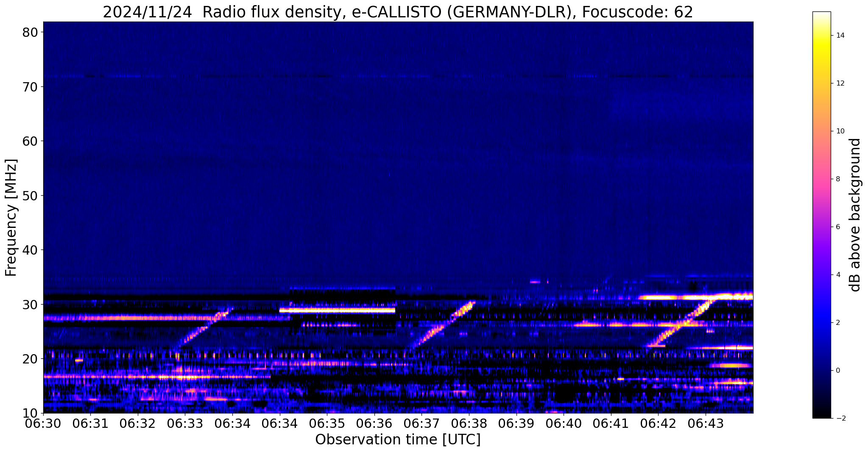Screen dimensions: 868x452
Task: Click the 06:38 time tick label
Action: pyautogui.click(x=469, y=423)
